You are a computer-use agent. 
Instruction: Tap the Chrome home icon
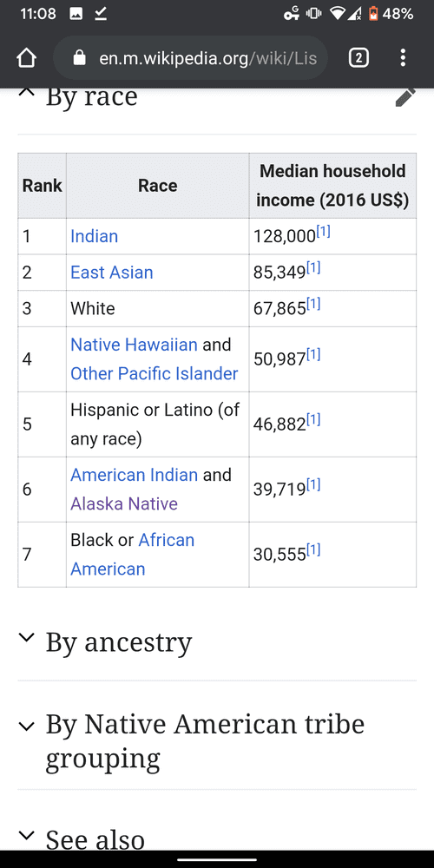point(27,57)
